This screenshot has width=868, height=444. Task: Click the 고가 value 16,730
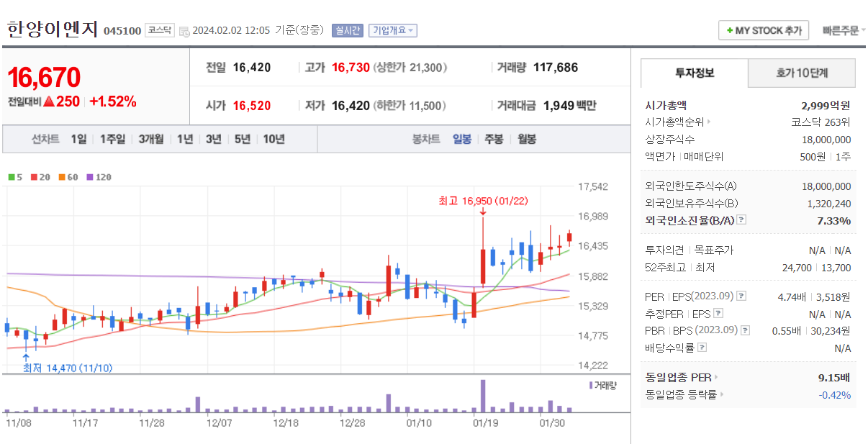pos(351,68)
